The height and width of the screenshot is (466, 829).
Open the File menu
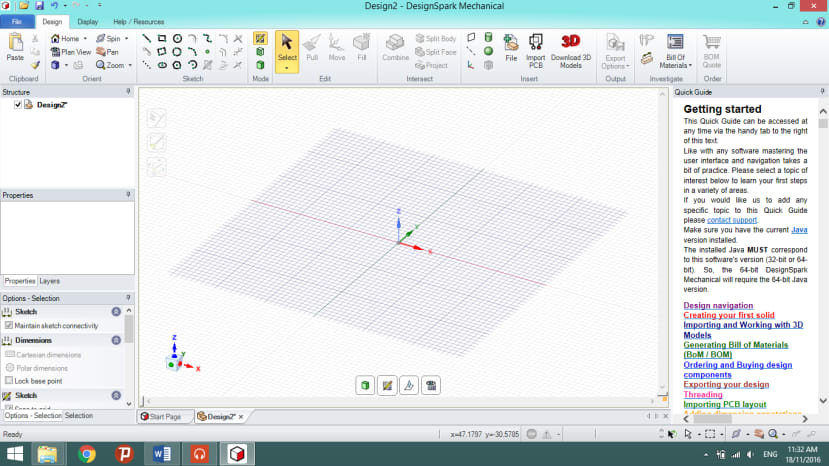click(x=17, y=22)
